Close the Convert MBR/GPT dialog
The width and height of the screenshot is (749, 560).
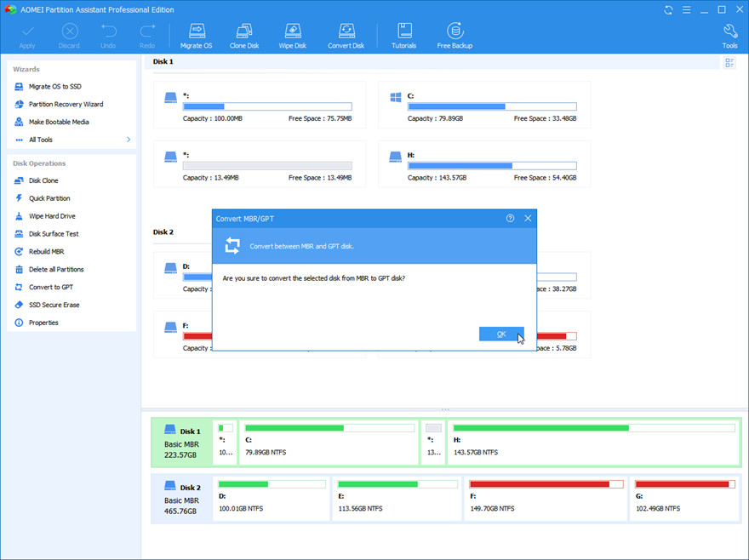(528, 219)
